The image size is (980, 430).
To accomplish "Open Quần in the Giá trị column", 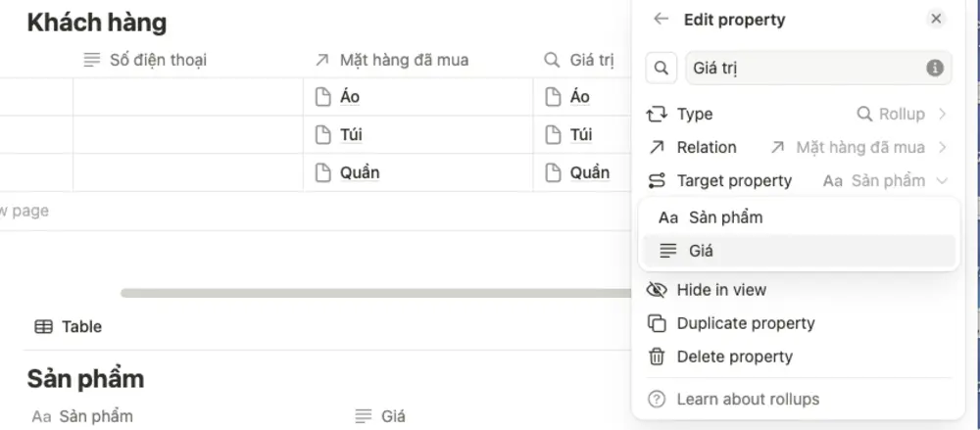I will coord(589,172).
